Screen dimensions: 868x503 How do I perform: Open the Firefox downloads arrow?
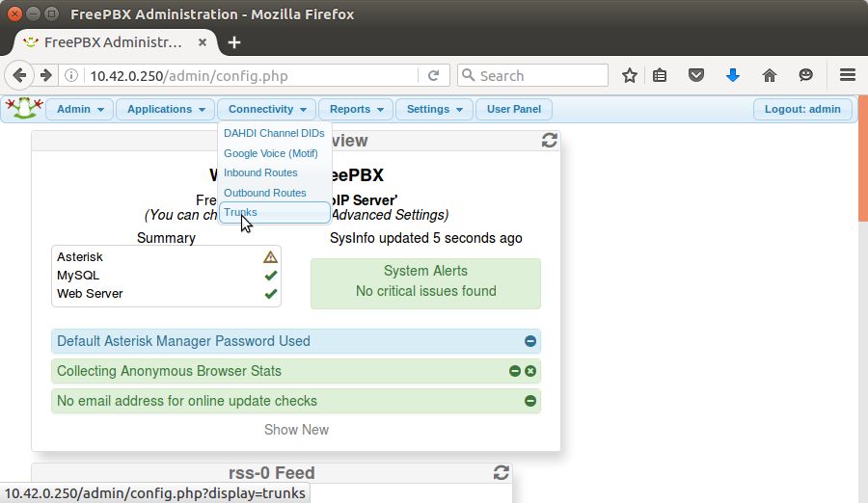pos(733,75)
